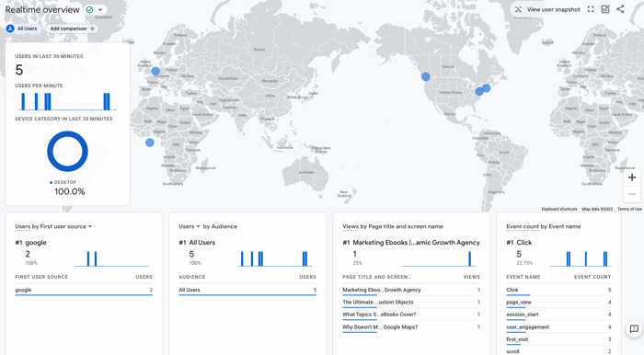Click the share report icon

pos(620,9)
